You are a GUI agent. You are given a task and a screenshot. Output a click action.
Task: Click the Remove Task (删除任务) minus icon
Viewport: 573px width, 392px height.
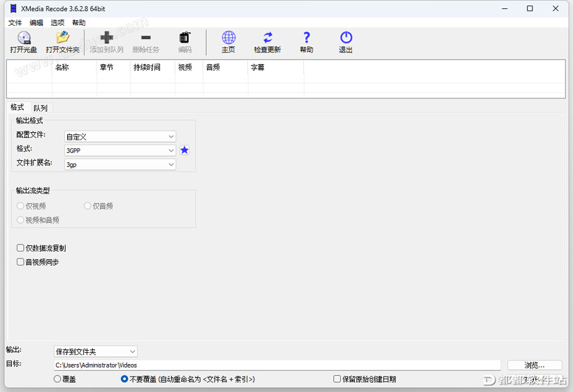pos(146,38)
